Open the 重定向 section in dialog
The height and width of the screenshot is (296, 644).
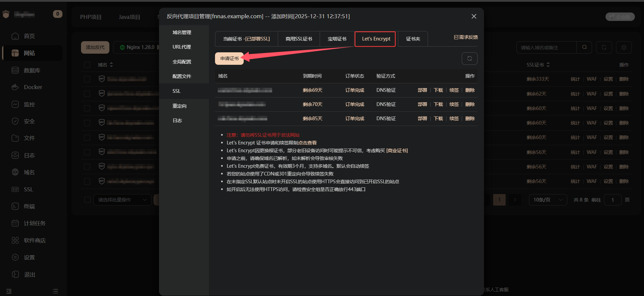point(179,106)
